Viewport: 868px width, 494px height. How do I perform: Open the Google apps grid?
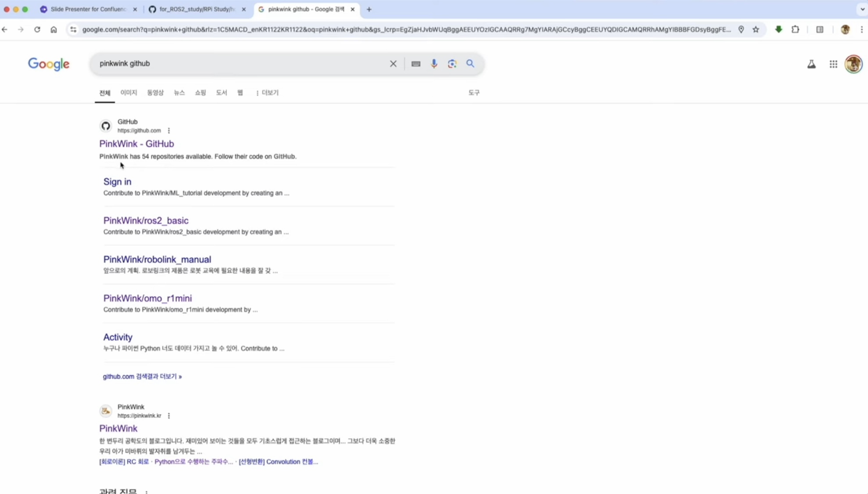833,64
